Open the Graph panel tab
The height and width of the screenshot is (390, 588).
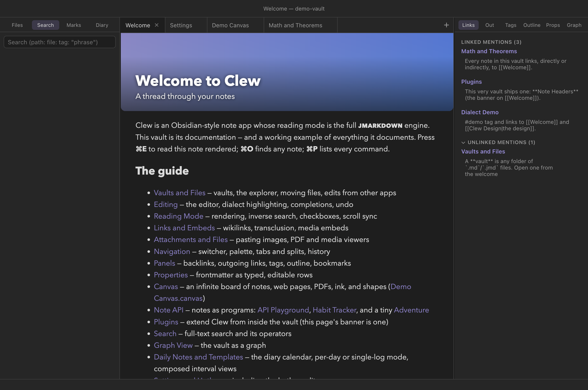click(x=574, y=25)
